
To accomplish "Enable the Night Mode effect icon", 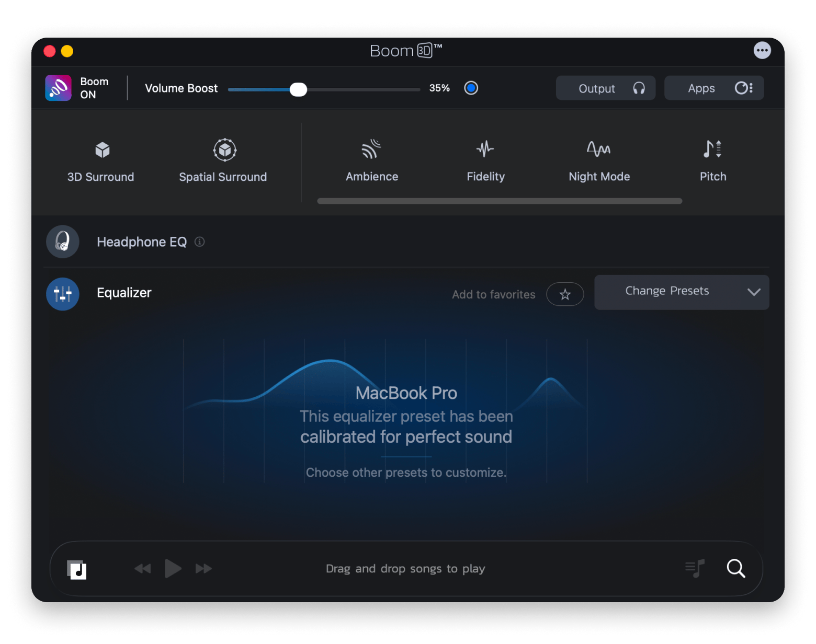I will coord(598,149).
